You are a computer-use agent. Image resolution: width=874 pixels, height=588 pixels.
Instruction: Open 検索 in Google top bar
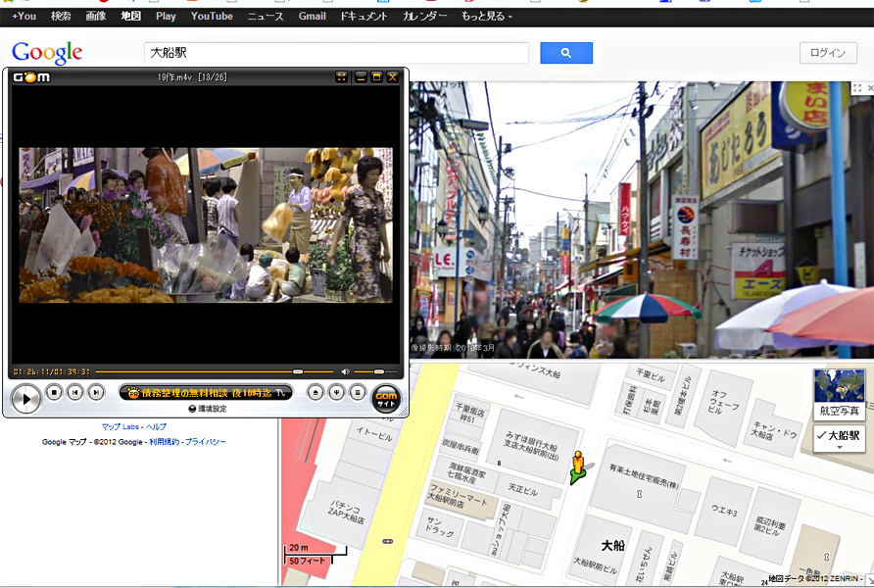61,16
